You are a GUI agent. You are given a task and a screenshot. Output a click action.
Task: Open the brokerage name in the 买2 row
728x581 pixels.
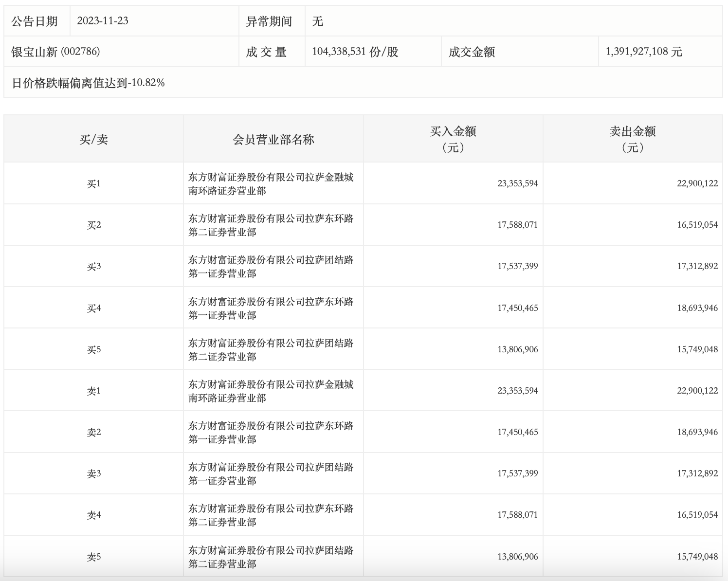tap(271, 225)
